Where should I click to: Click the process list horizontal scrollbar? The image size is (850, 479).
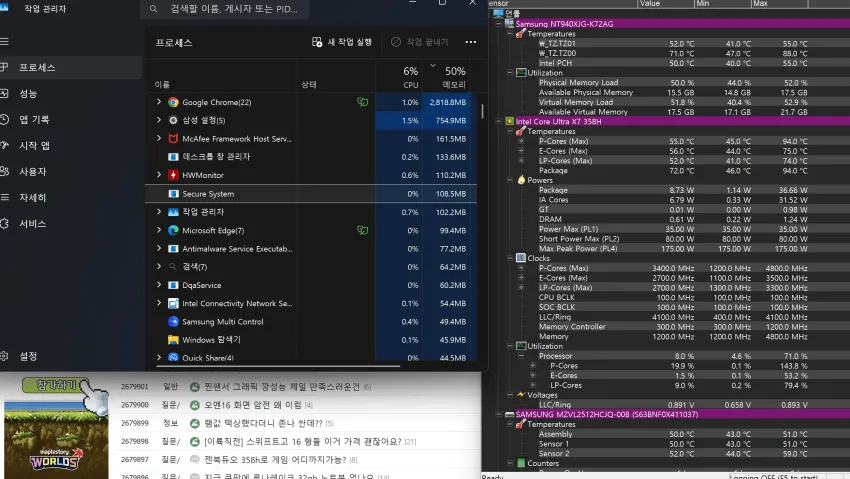click(279, 366)
